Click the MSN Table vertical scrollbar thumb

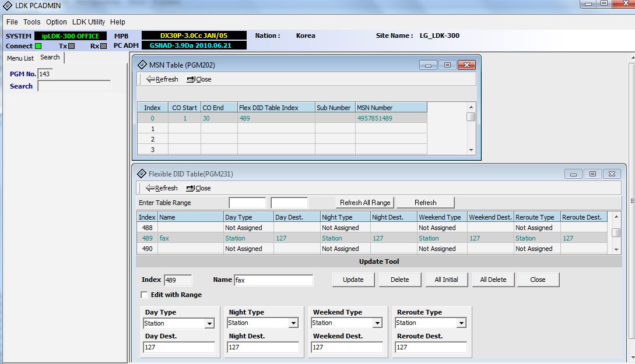click(x=471, y=116)
